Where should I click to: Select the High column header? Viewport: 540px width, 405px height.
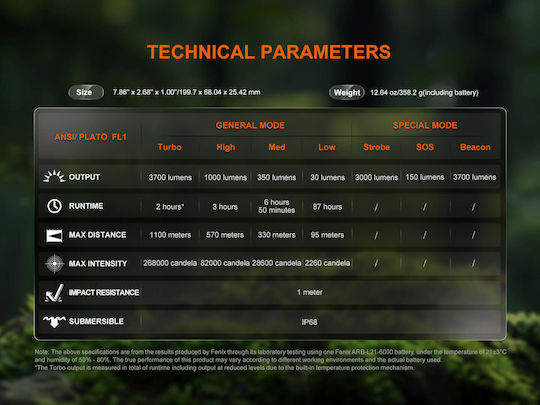(226, 147)
